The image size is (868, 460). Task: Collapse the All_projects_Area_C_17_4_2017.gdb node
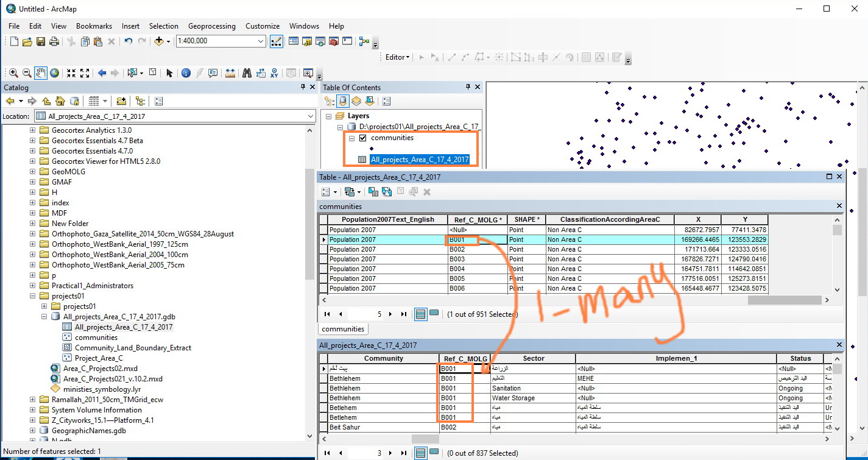coord(44,317)
